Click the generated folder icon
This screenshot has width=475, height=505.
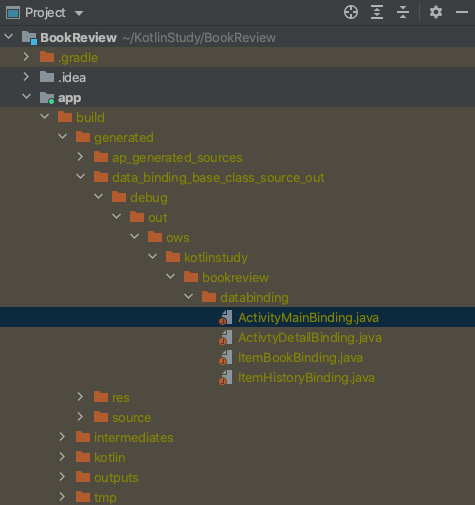[83, 137]
